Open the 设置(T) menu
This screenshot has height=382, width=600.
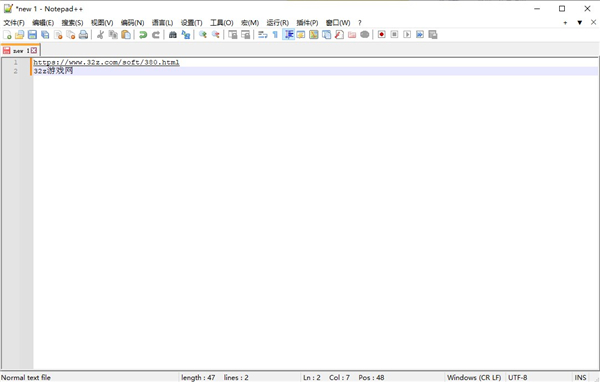pos(191,23)
